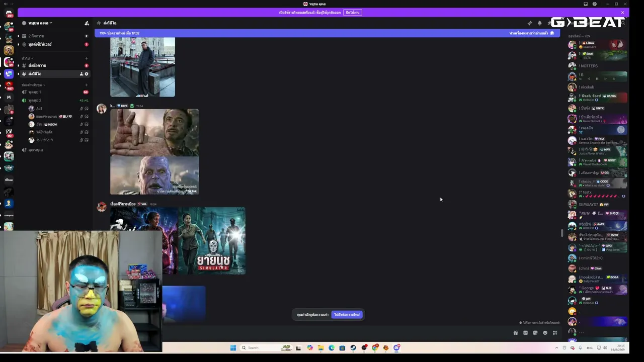Add a channel to the voice category
Screen dimensions: 644x362
[x=87, y=85]
